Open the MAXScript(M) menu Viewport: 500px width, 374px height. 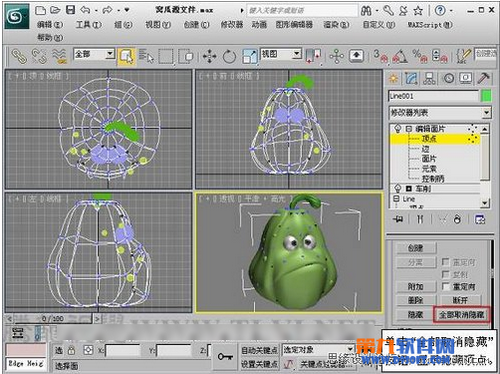430,25
